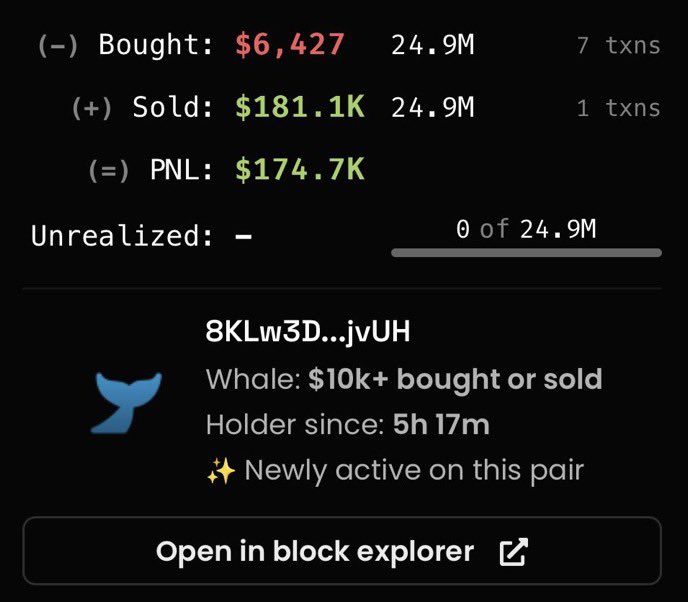Click the minus symbol beside Bought
Screen dimensions: 688x602
(58, 46)
